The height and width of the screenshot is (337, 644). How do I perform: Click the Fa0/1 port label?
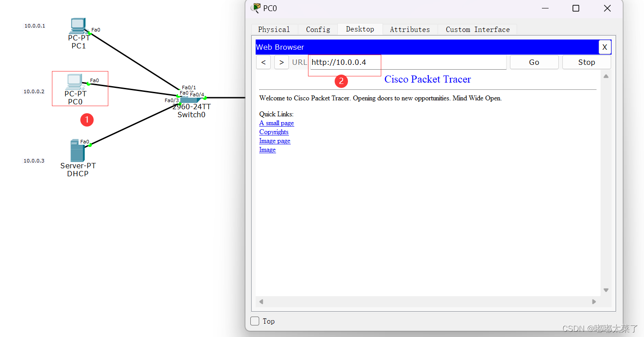click(189, 87)
